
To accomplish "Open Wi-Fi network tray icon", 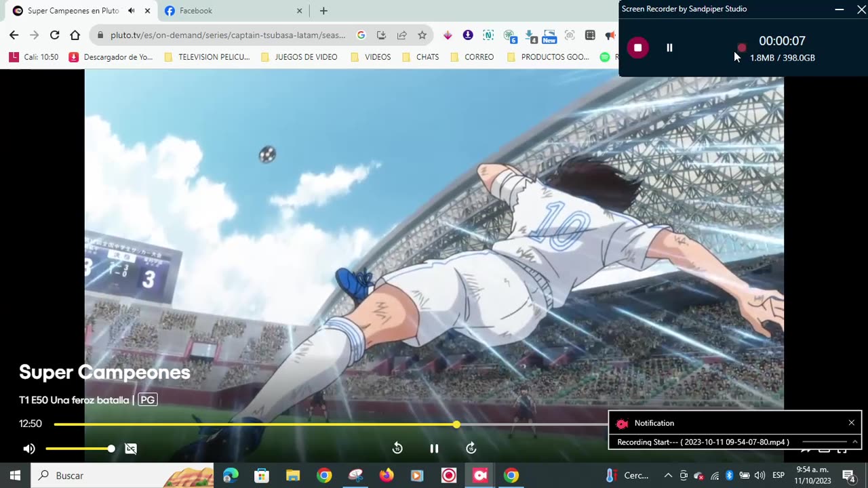I will 715,476.
